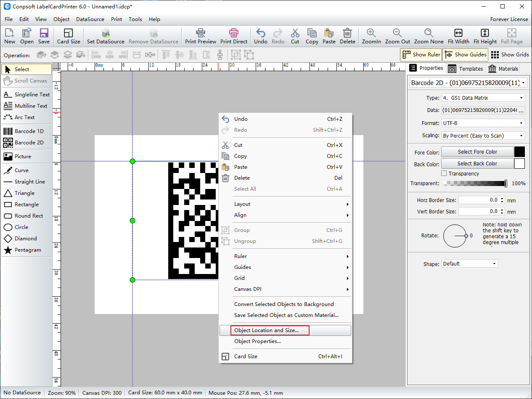Viewport: 532px width, 399px height.
Task: Select the Singleline Text tool
Action: (26, 95)
